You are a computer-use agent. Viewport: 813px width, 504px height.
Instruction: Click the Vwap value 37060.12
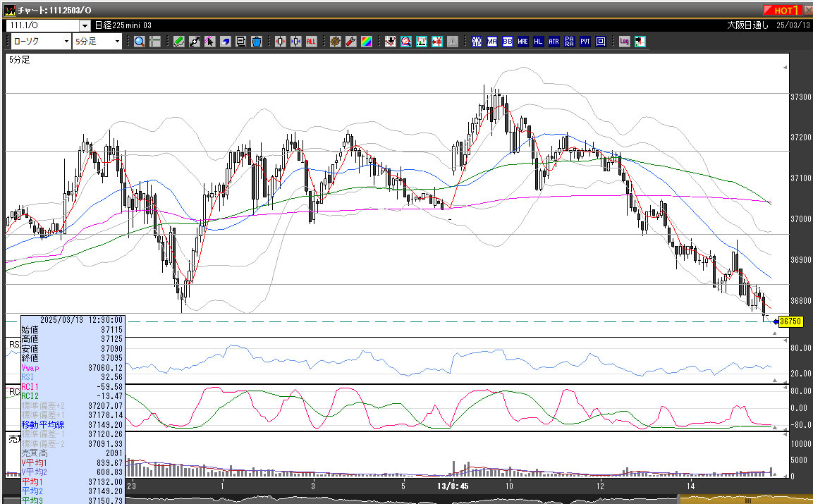click(x=105, y=368)
